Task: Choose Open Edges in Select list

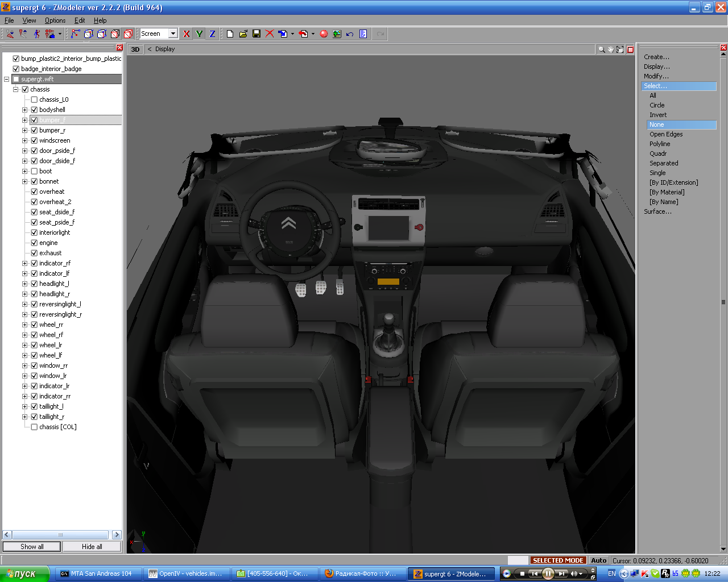Action: pos(666,134)
